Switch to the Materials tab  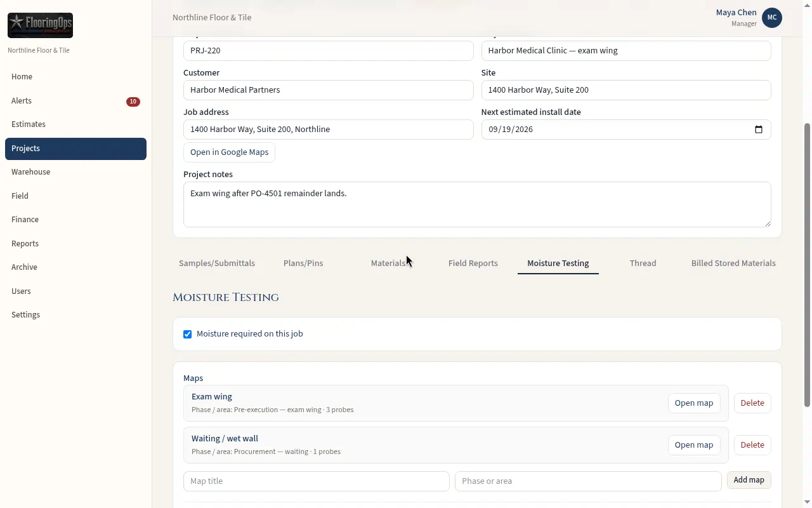click(388, 263)
